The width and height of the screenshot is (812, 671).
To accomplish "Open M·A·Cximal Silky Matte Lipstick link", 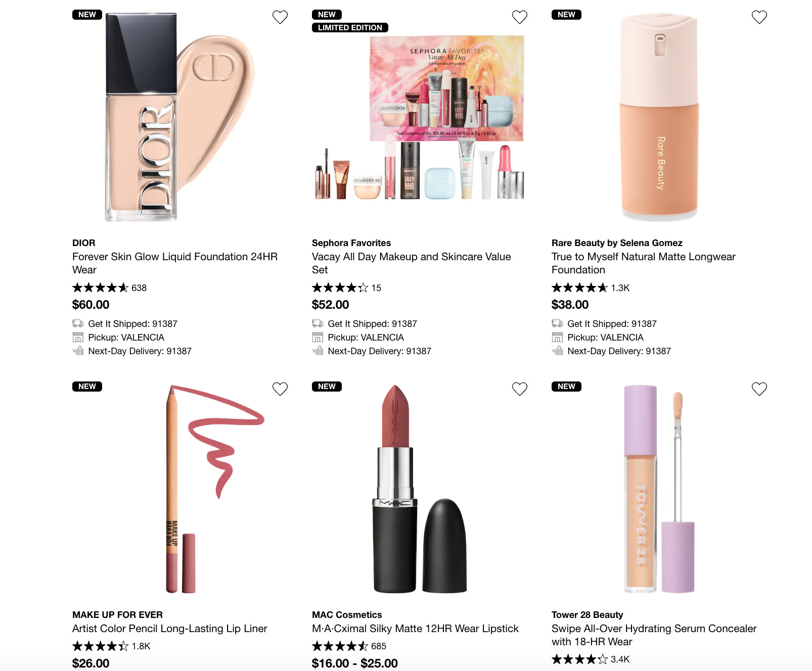I will pyautogui.click(x=415, y=629).
